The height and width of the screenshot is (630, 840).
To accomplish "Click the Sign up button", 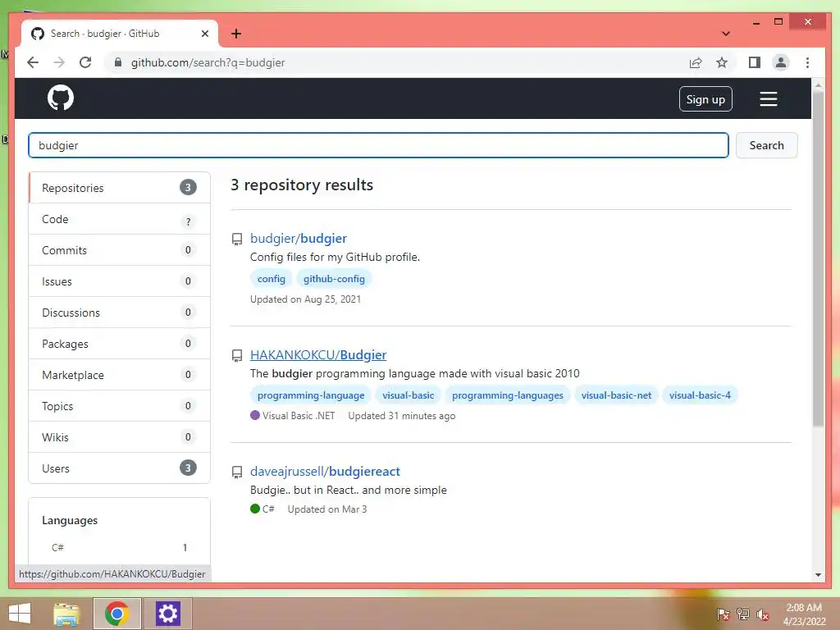I will [x=705, y=99].
